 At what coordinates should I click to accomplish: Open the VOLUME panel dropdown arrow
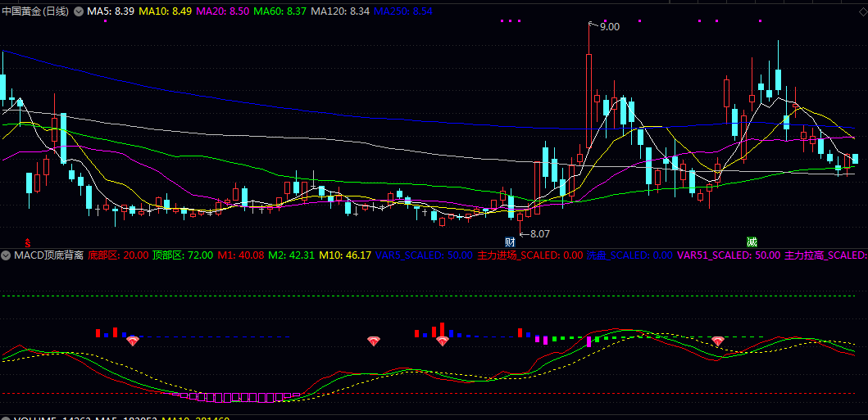7,418
